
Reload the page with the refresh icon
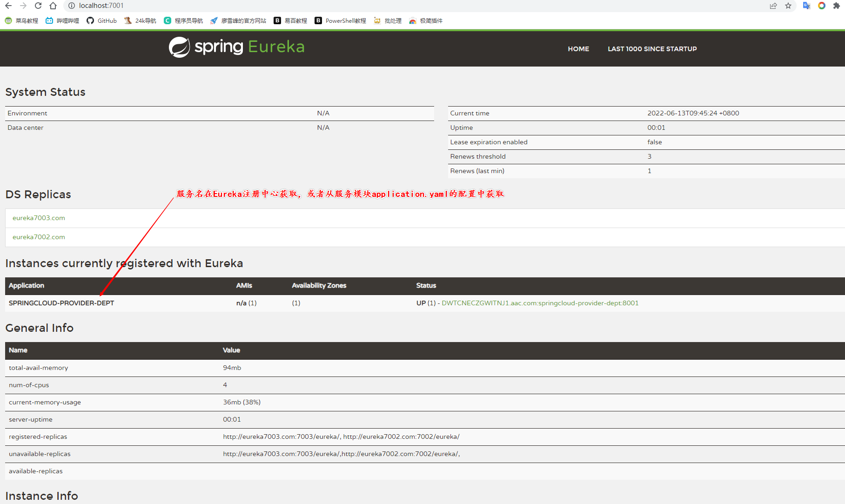click(x=38, y=6)
